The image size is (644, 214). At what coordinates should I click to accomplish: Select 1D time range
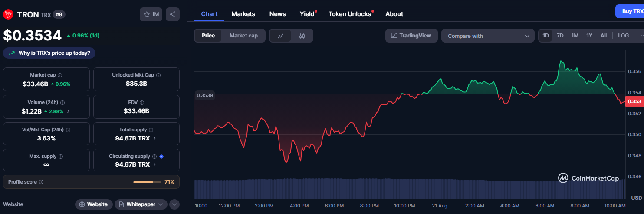[546, 36]
